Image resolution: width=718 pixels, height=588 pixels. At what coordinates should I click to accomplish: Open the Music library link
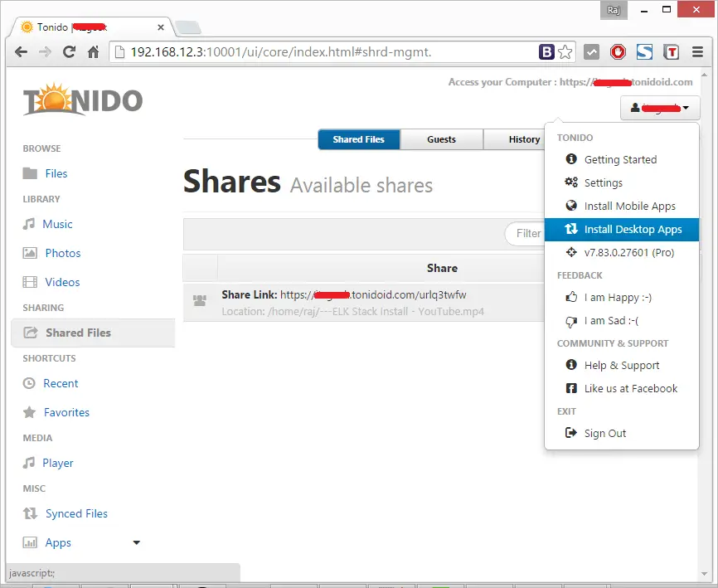[57, 224]
